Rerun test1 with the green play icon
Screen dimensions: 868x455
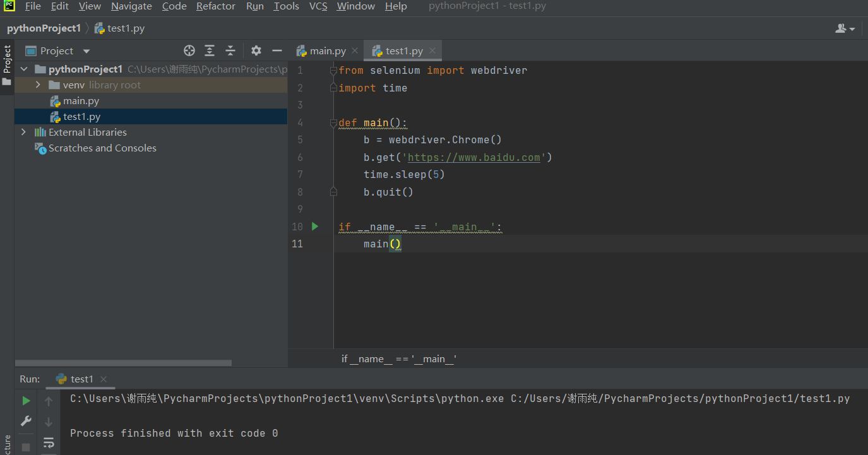(26, 401)
